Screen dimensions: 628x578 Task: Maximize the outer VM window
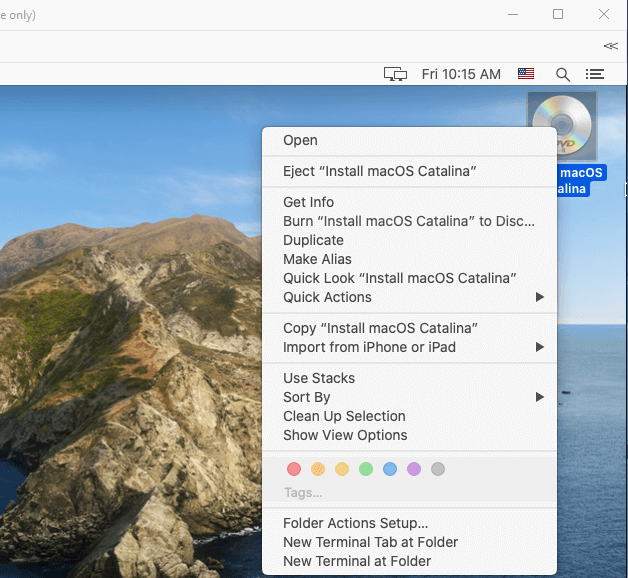(558, 14)
